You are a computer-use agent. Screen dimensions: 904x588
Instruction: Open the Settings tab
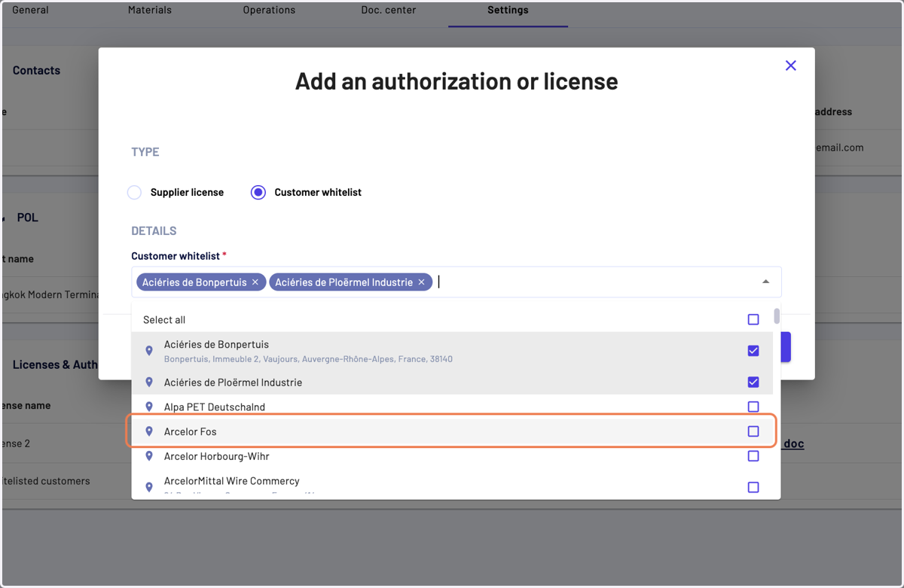[x=508, y=11]
